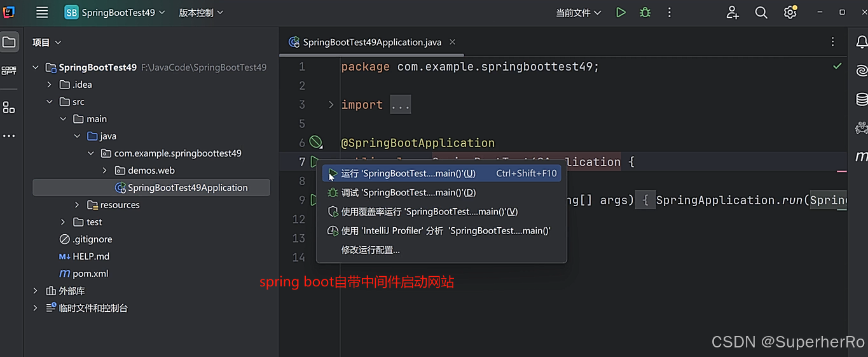This screenshot has height=357, width=868.
Task: Close the SpringBootTest49Application.java tab
Action: pos(452,42)
